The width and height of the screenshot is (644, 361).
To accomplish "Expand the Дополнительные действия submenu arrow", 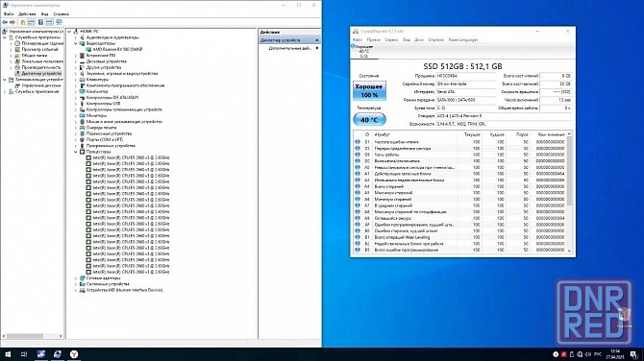I will click(x=317, y=48).
